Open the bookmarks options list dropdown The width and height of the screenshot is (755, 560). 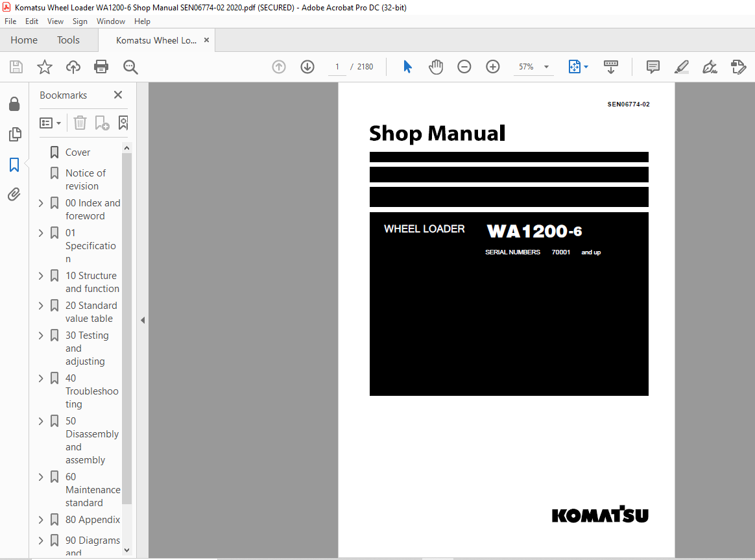point(50,123)
